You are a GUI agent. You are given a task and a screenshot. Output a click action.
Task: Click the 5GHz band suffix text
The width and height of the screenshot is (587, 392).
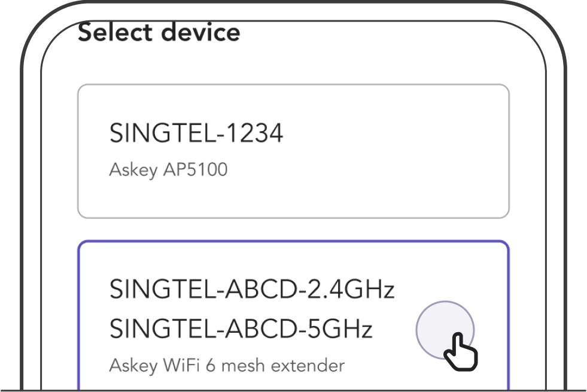[339, 329]
